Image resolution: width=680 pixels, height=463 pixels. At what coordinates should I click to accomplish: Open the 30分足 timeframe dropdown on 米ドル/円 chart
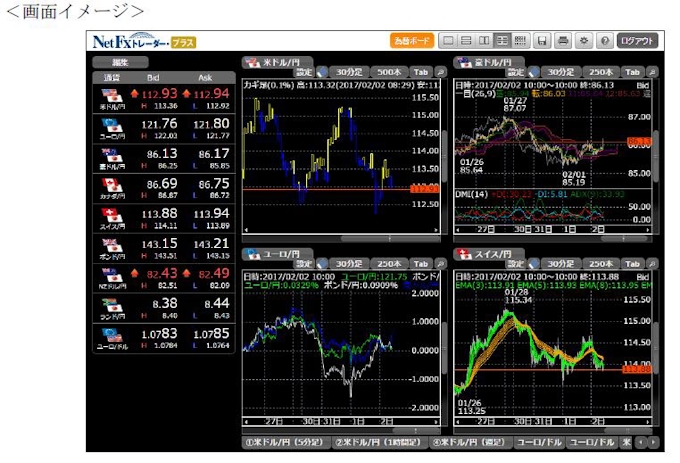(349, 72)
